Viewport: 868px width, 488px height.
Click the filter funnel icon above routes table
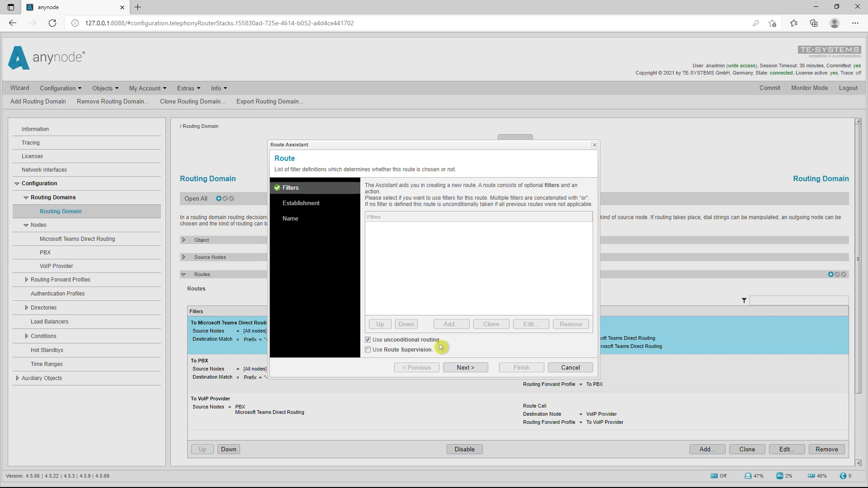pos(744,300)
